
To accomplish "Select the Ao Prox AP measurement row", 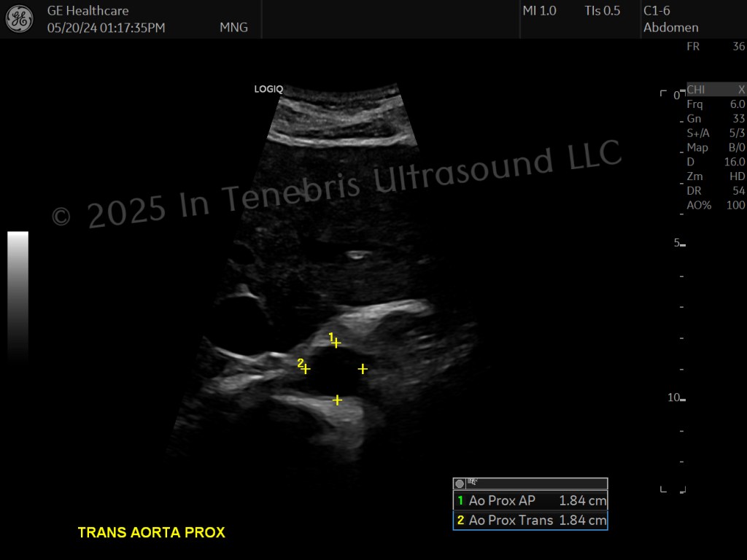I will (530, 500).
